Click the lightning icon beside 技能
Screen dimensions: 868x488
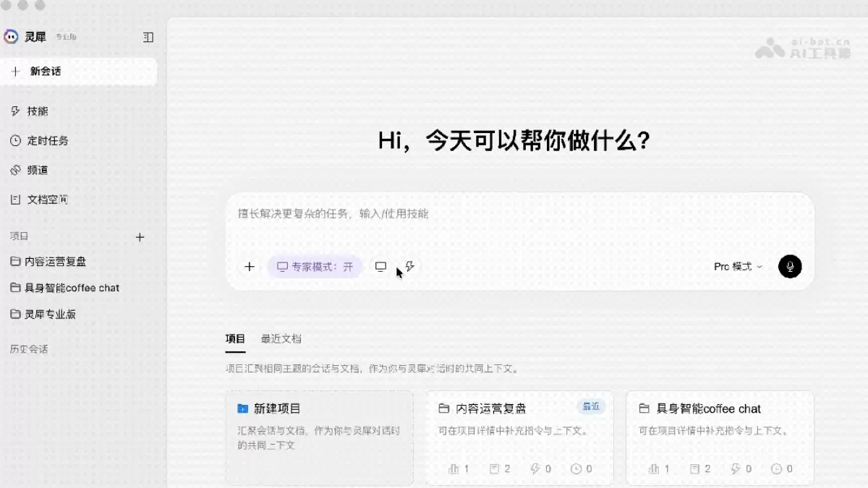(15, 111)
